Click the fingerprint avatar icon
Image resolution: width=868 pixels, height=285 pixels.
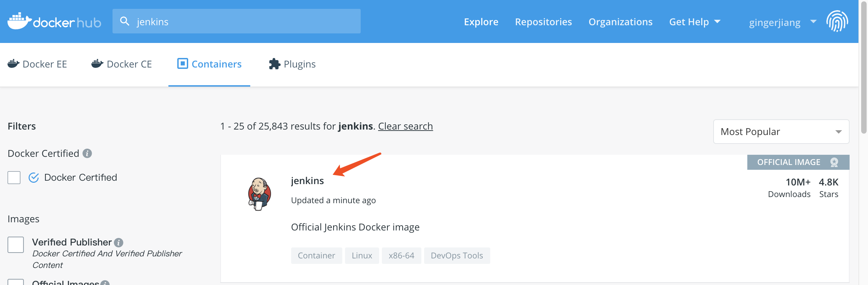837,21
